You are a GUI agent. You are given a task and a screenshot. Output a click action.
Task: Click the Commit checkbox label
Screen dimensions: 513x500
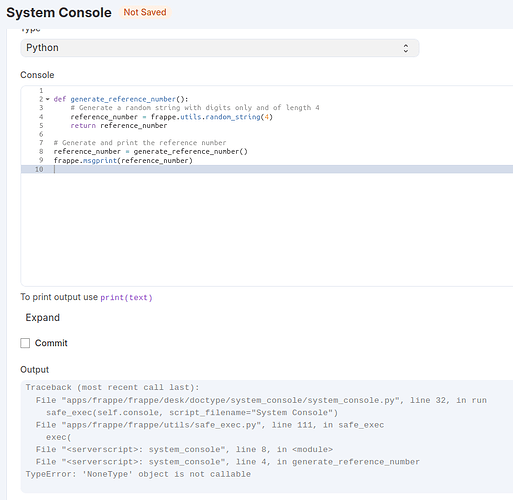tap(51, 343)
